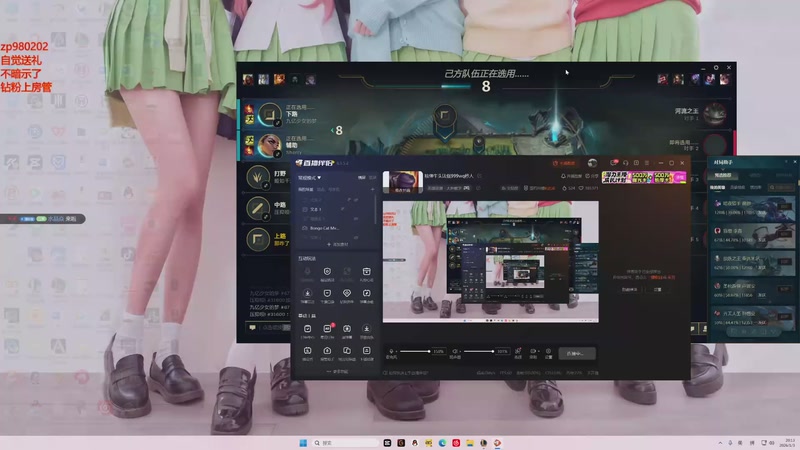Click the red link in right panel message
This screenshot has width=800, height=450.
(663, 278)
